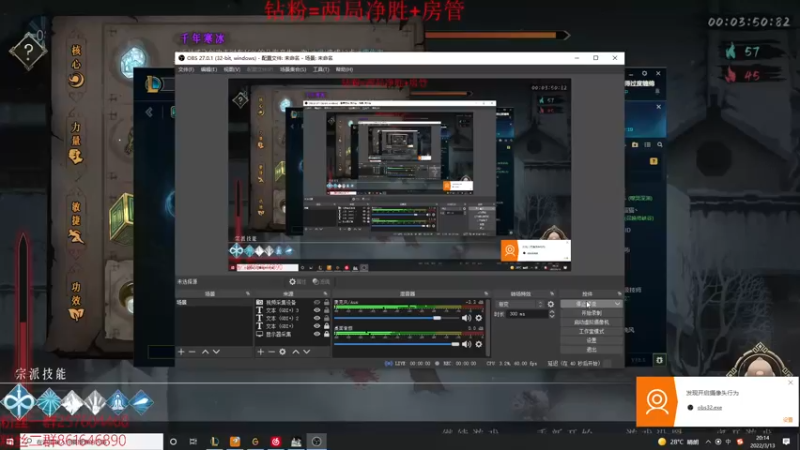Toggle visibility of 视频采集设备 source
This screenshot has height=450, width=800.
[x=317, y=303]
